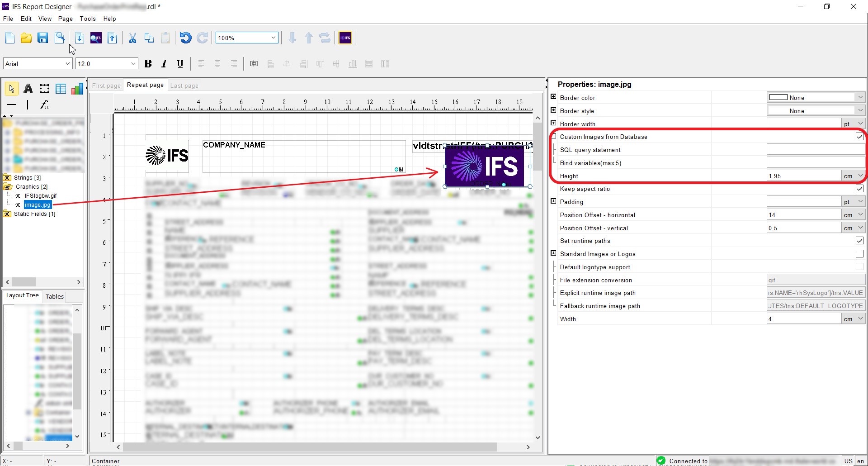Select the rectangle frame tool

point(44,89)
